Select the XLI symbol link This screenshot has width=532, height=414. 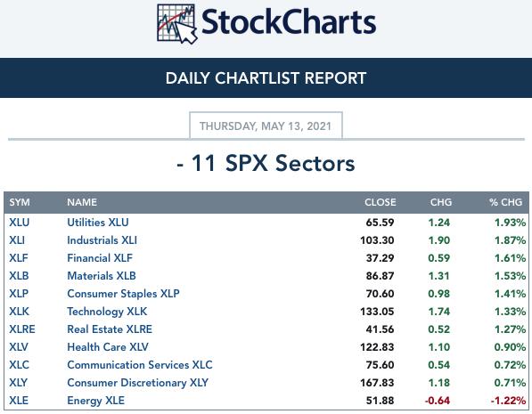tap(17, 240)
